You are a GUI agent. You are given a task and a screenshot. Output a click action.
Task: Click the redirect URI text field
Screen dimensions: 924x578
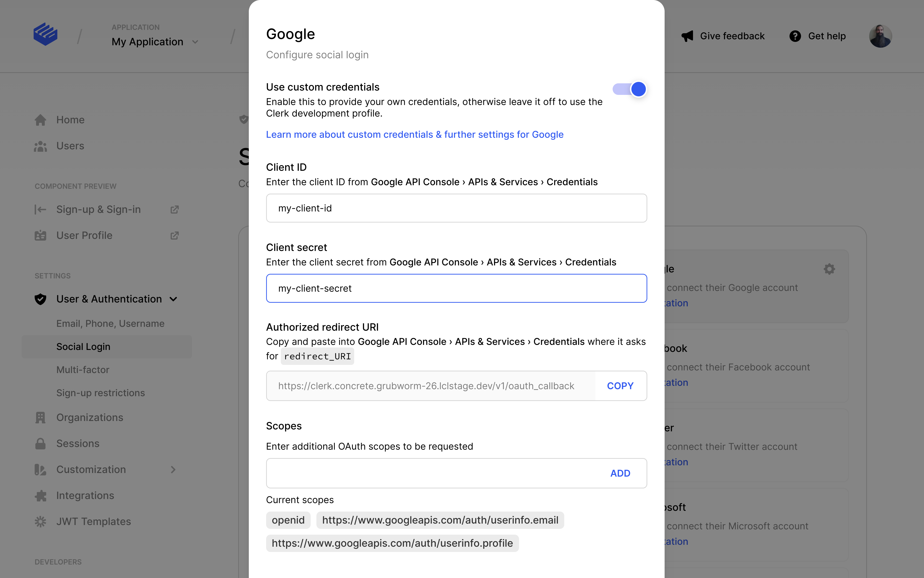pyautogui.click(x=431, y=386)
